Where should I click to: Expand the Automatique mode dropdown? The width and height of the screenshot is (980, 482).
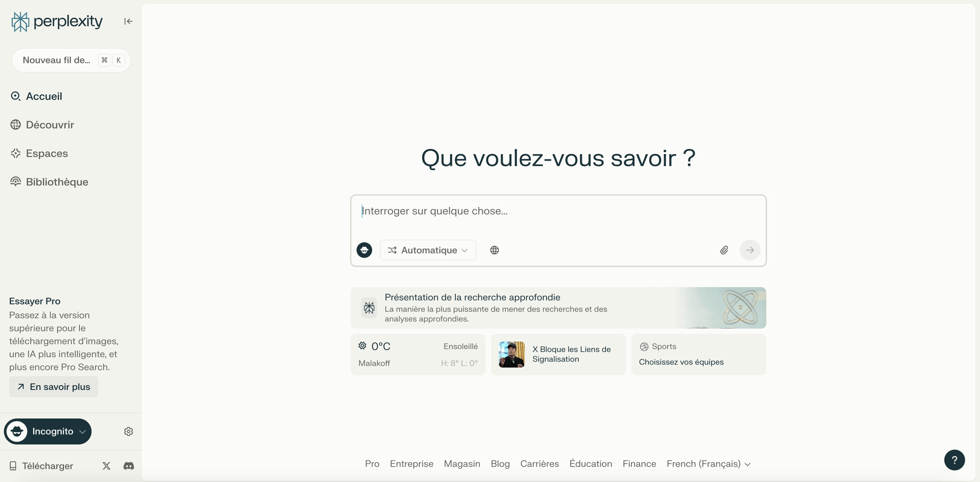click(428, 250)
